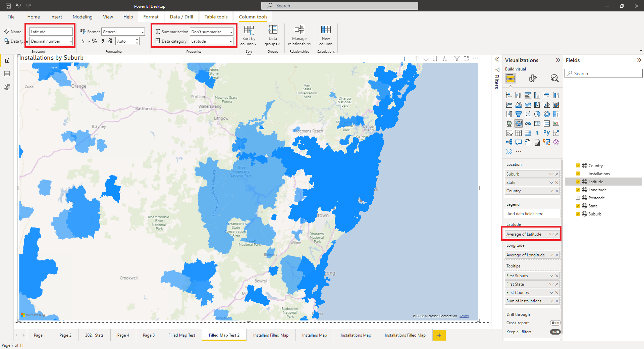Check the Postcode field checkbox
Image resolution: width=644 pixels, height=349 pixels.
pos(578,198)
